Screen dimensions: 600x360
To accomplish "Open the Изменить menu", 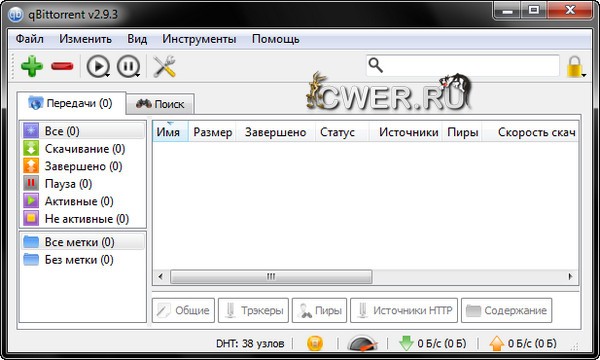I will coord(85,39).
